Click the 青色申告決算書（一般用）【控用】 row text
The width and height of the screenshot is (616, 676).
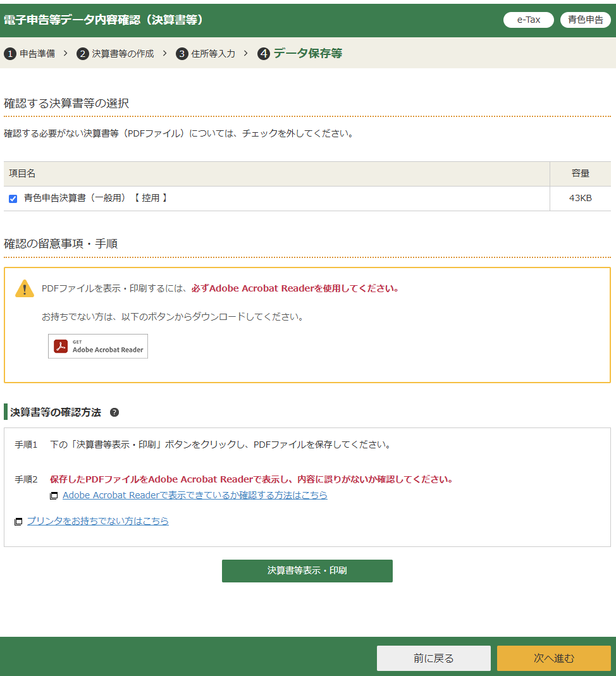pos(96,199)
